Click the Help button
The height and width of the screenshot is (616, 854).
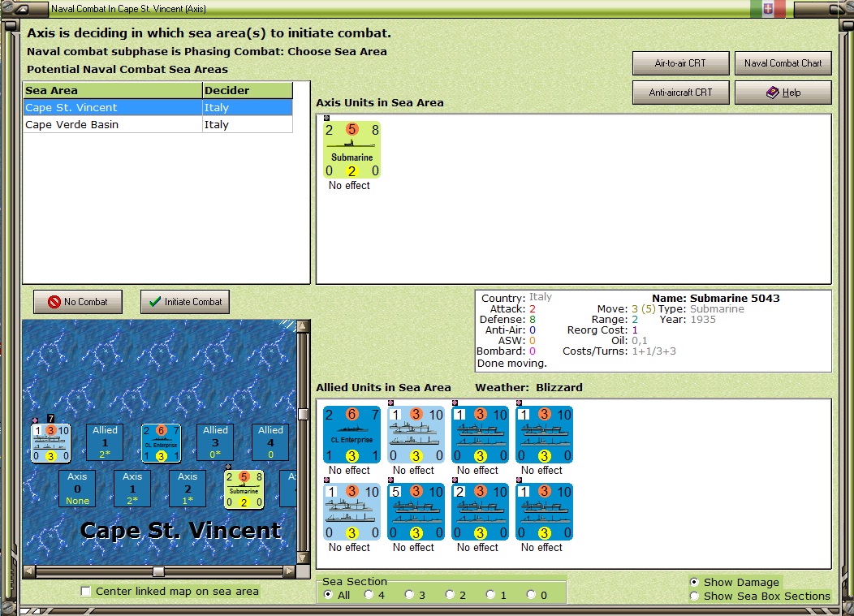pyautogui.click(x=783, y=93)
